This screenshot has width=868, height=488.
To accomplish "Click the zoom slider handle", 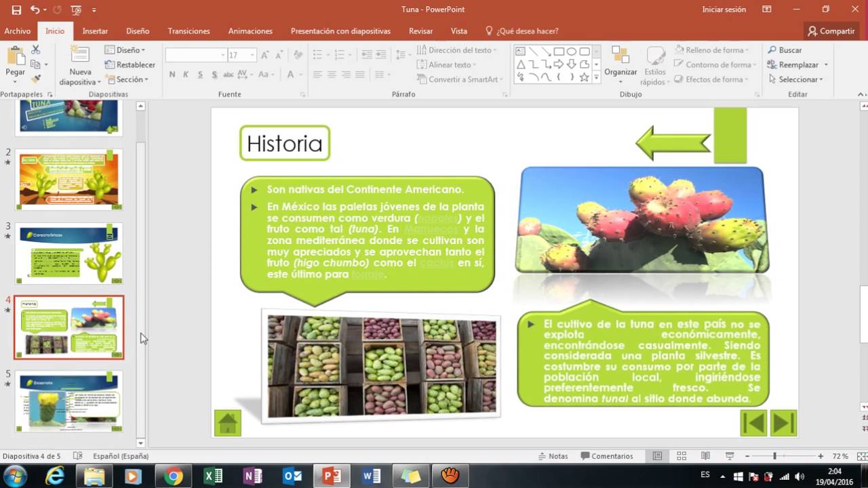I will tap(774, 456).
